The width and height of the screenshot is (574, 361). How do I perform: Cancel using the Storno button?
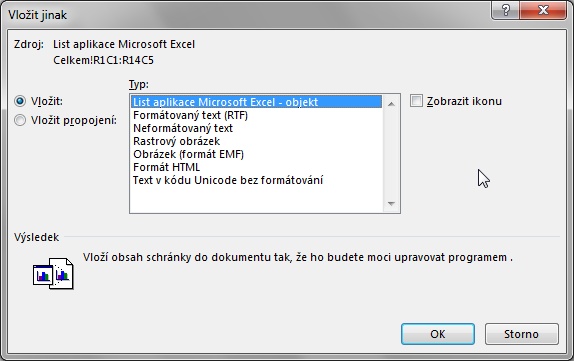click(x=522, y=334)
